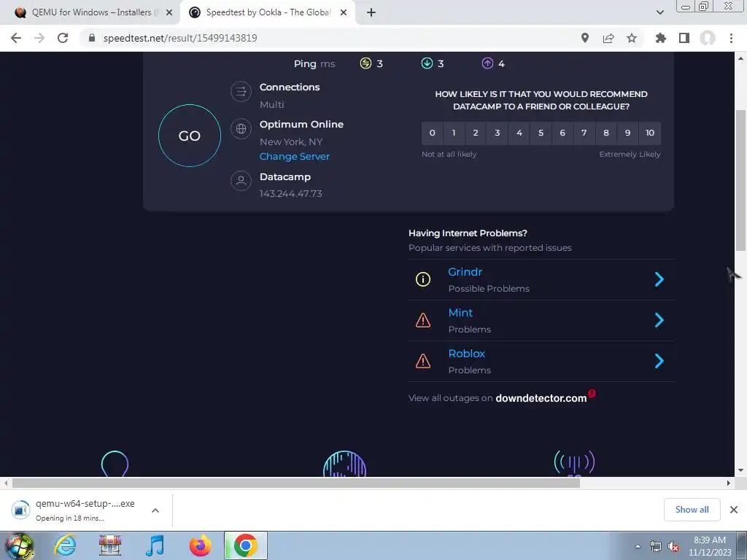
Task: Open Chrome three-dot menu
Action: point(731,38)
